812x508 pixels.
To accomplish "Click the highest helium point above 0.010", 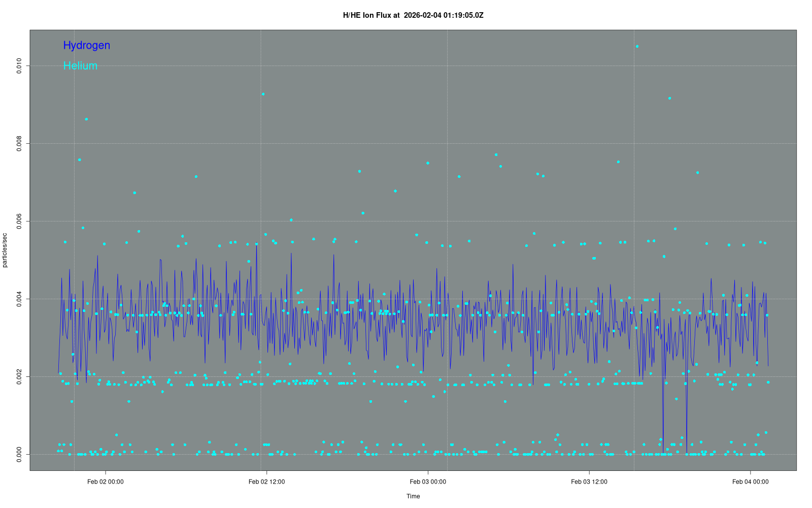I will coord(637,46).
